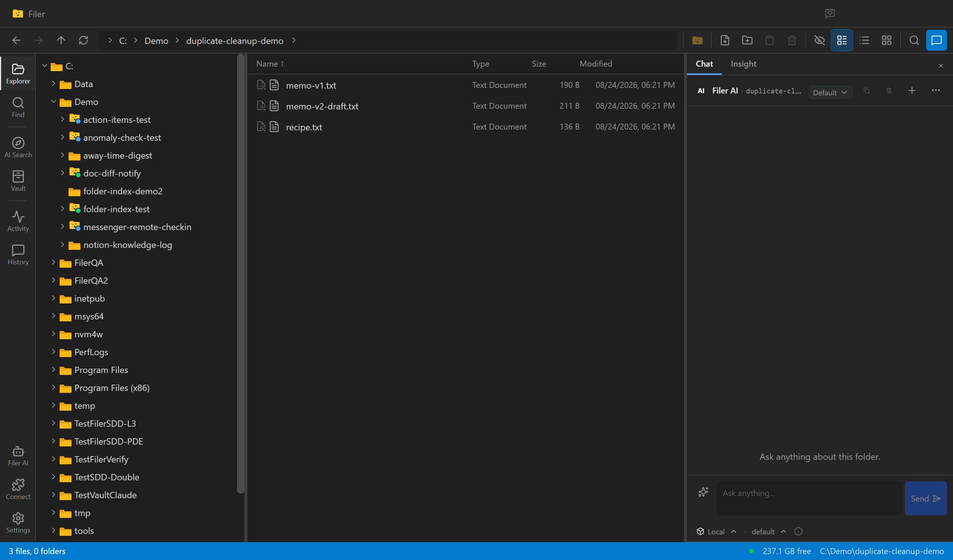Select the Program Files folder
This screenshot has width=953, height=560.
(101, 370)
